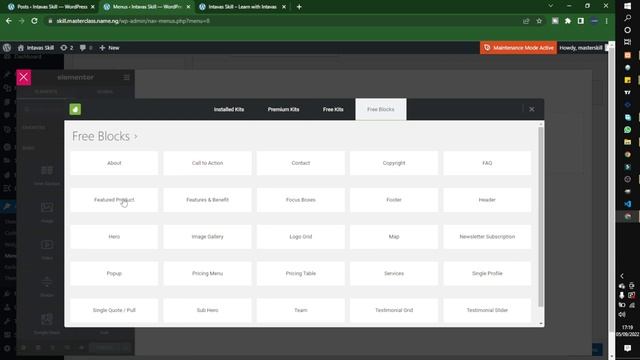Open the Footer block category
This screenshot has width=640, height=360.
[x=394, y=200]
